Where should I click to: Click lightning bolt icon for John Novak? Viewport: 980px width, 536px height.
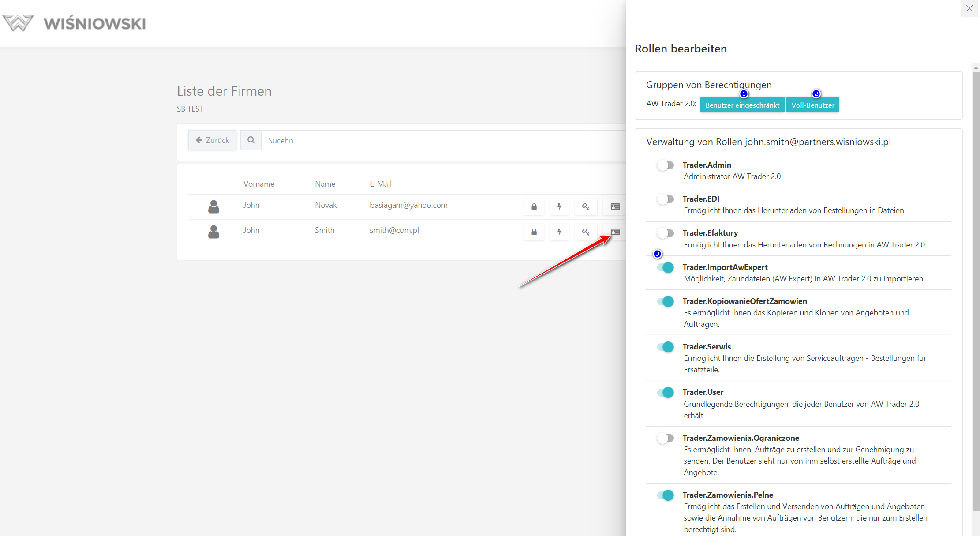point(559,206)
